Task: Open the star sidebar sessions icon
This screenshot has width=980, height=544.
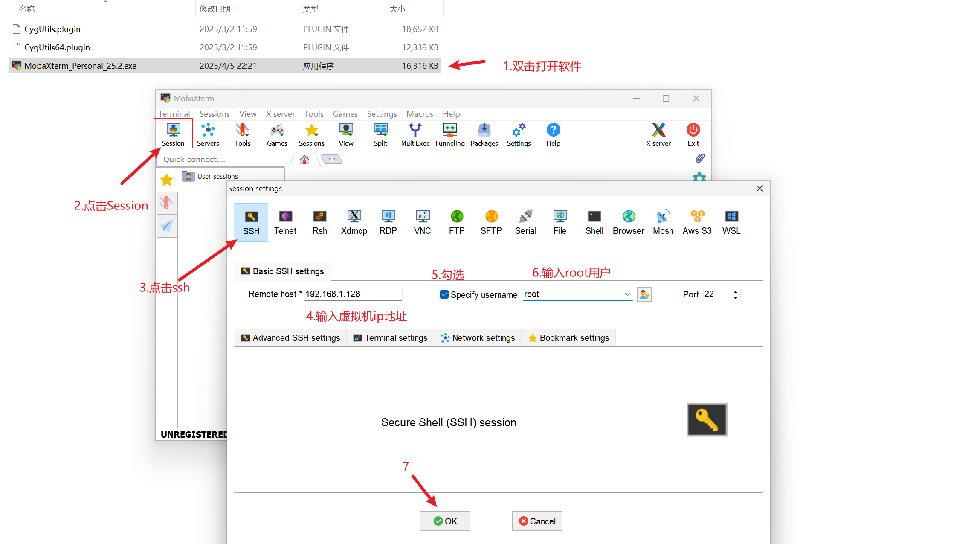Action: (167, 180)
